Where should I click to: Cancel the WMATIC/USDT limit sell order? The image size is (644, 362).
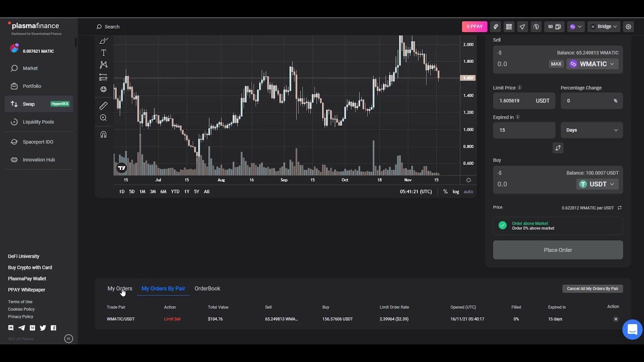coord(615,319)
